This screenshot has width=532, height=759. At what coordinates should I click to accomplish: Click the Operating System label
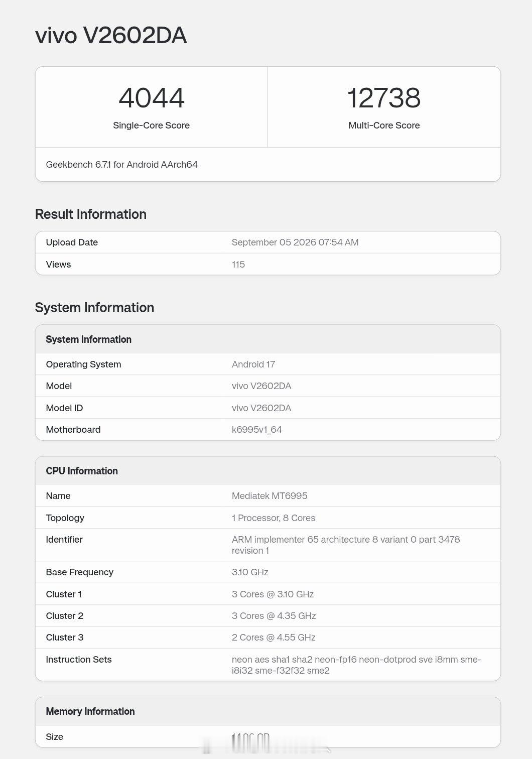click(x=83, y=364)
